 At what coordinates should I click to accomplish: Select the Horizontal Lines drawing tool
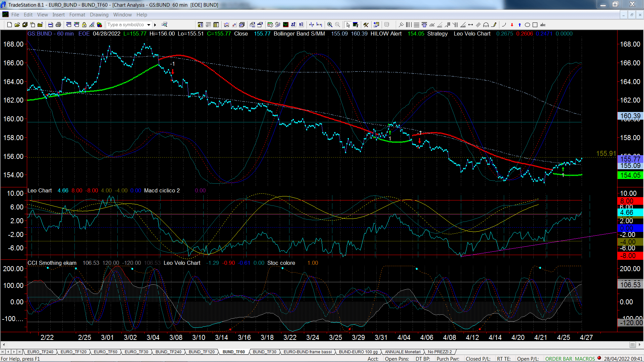click(x=417, y=24)
